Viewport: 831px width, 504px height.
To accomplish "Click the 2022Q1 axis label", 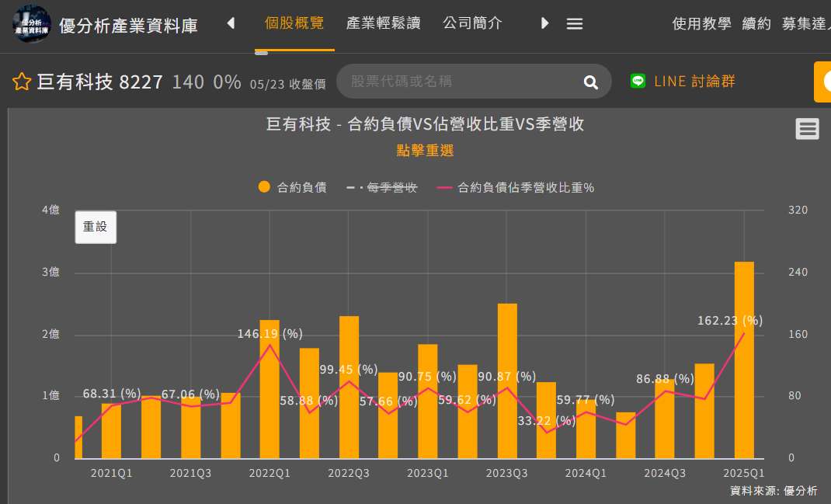I will tap(269, 473).
